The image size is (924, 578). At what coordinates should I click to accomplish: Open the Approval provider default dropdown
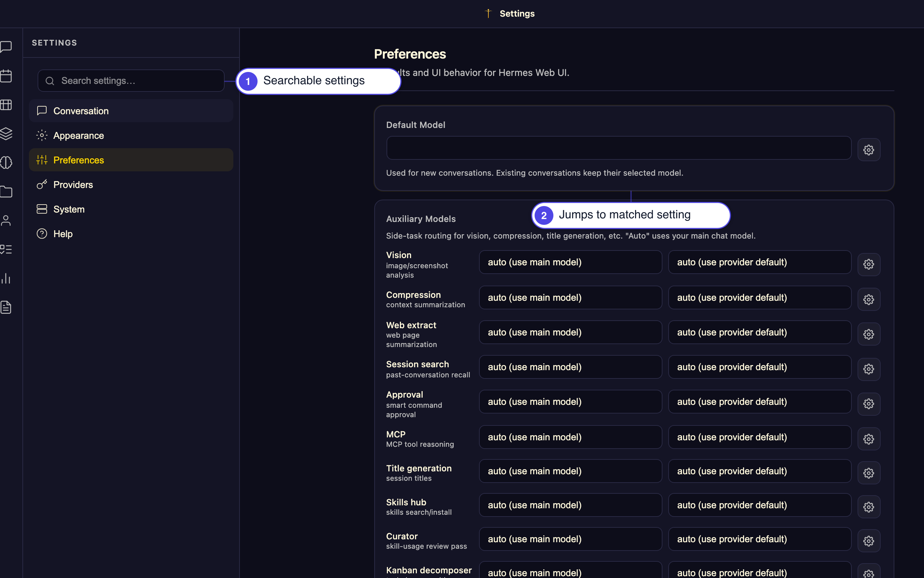coord(759,402)
